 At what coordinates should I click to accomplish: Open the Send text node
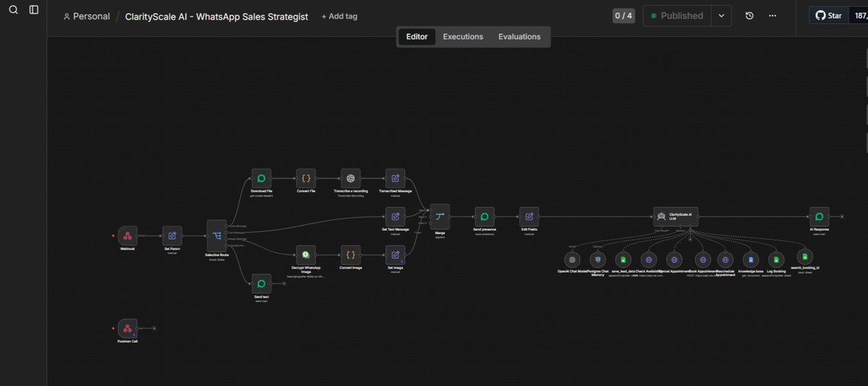point(261,283)
